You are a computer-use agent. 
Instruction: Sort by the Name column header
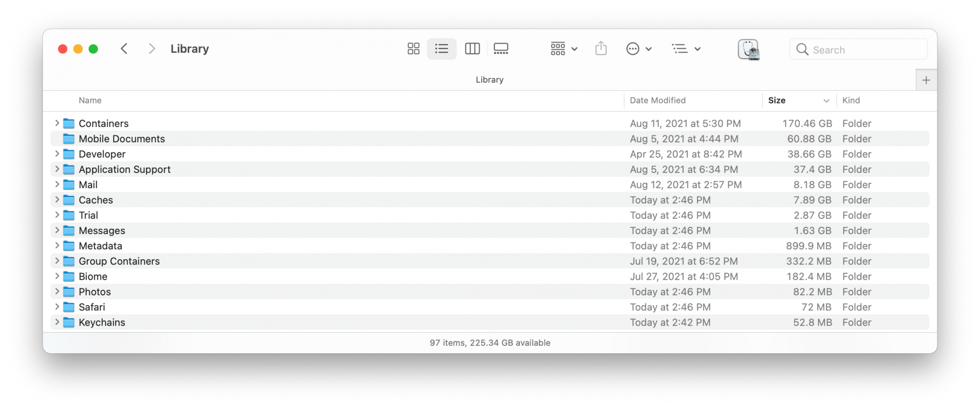pos(90,100)
